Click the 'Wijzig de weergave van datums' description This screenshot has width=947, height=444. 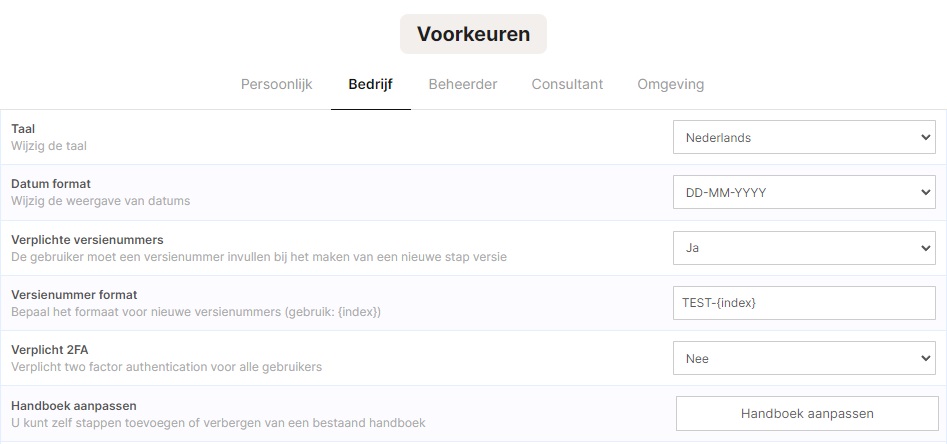(x=100, y=201)
